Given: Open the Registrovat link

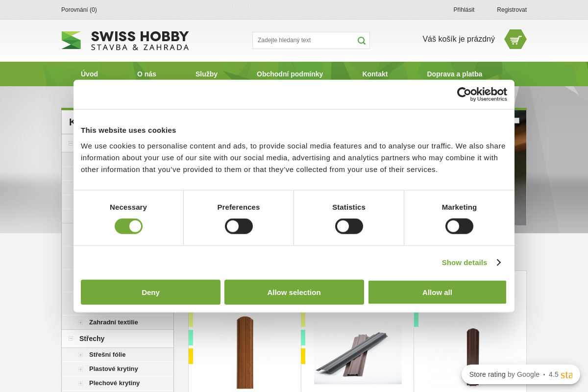Looking at the screenshot, I should point(512,9).
